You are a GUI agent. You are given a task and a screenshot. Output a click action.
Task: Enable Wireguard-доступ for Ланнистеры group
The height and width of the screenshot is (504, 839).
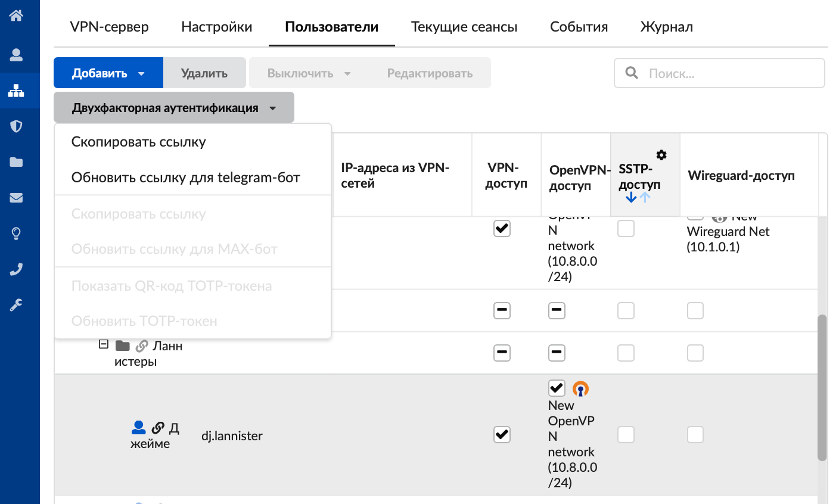695,353
